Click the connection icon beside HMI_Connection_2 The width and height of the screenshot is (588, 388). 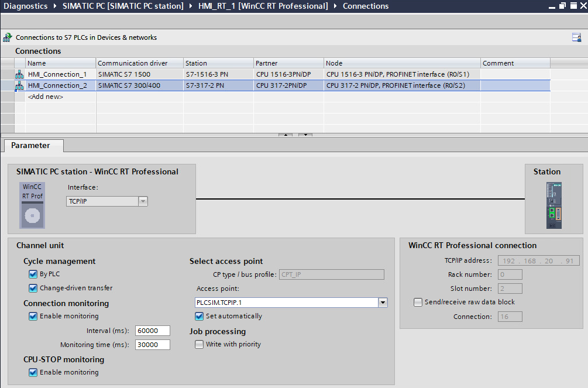coord(19,85)
